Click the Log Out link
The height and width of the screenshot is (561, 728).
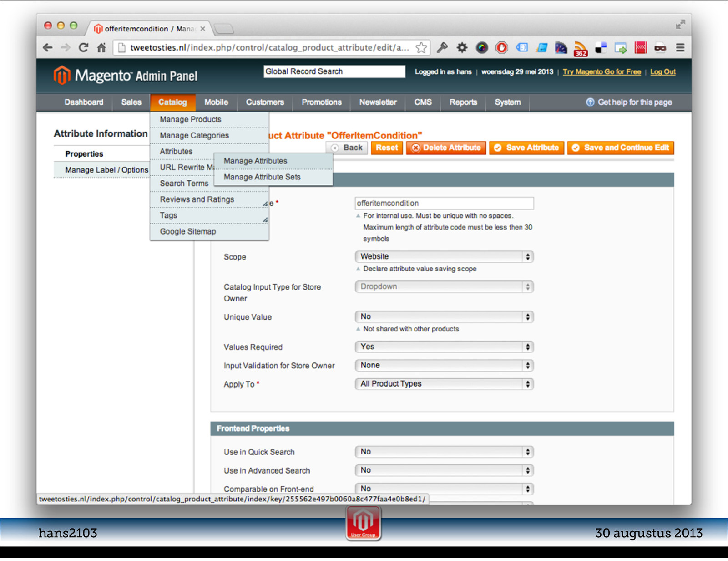click(662, 72)
